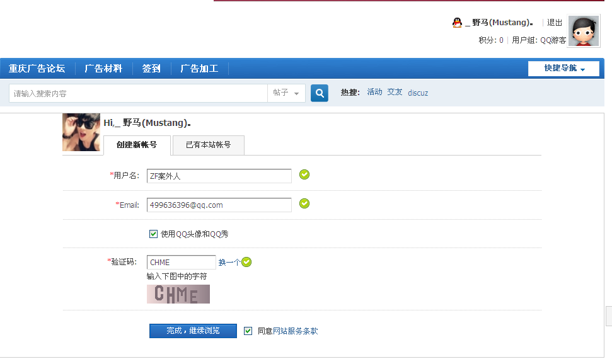Click the 退出 logout link
The height and width of the screenshot is (364, 612).
tap(555, 23)
